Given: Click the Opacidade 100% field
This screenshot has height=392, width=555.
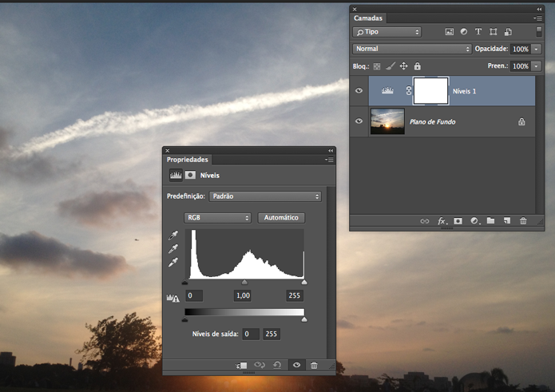Looking at the screenshot, I should pyautogui.click(x=521, y=49).
